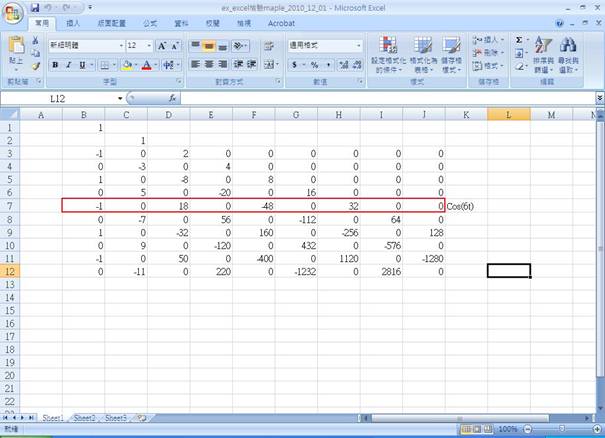Expand the number format dropdown

click(358, 46)
